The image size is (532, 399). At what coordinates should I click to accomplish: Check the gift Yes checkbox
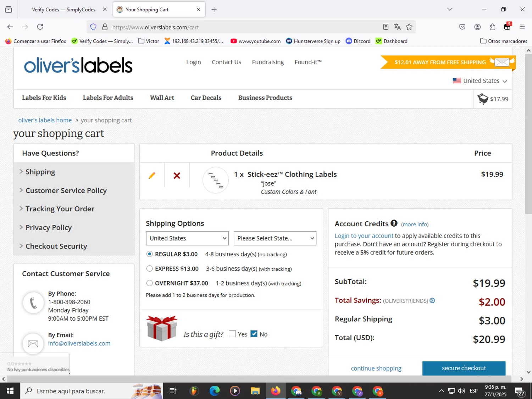point(232,334)
